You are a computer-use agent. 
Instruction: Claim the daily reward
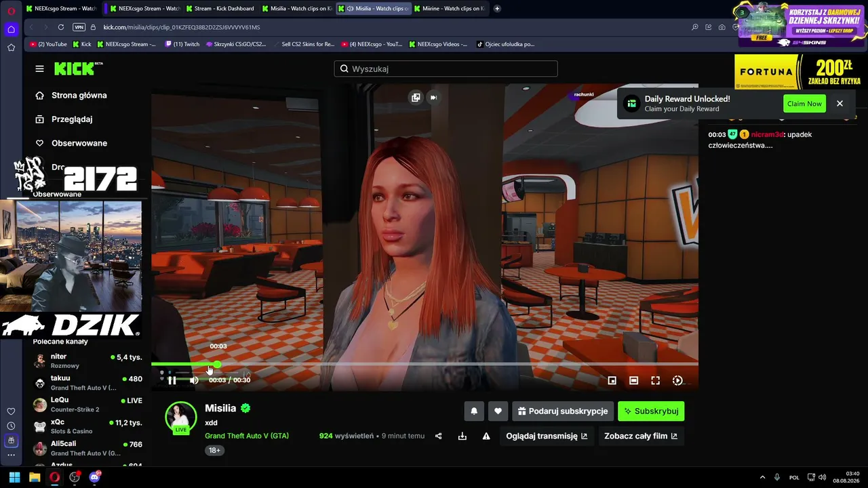804,104
